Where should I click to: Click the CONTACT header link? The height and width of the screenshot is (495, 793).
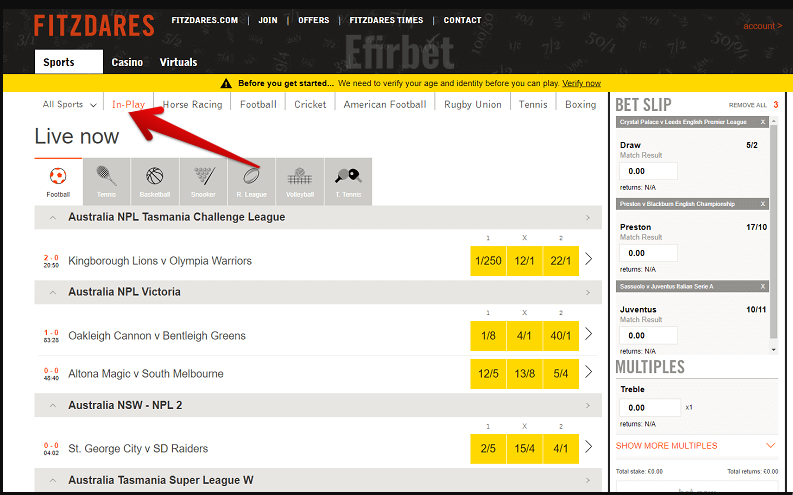(x=462, y=20)
